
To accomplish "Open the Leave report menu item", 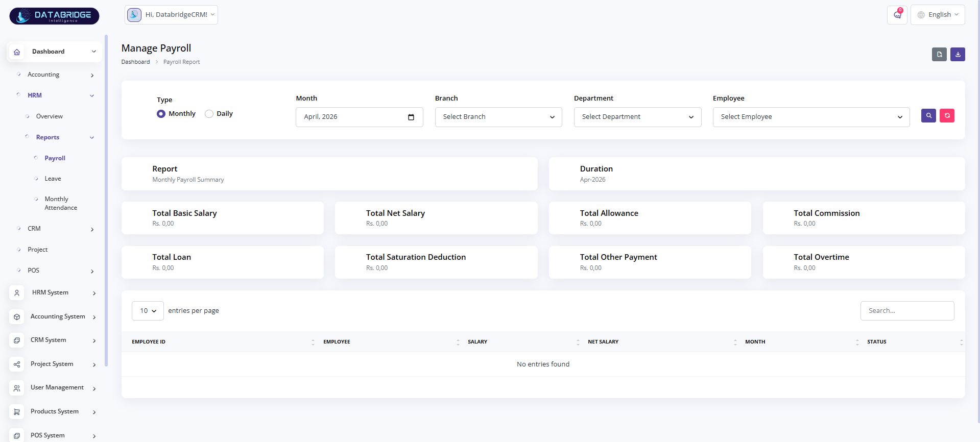I will [53, 179].
